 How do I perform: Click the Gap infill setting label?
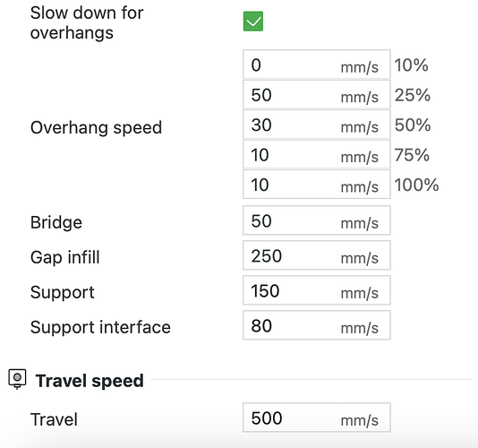[65, 257]
